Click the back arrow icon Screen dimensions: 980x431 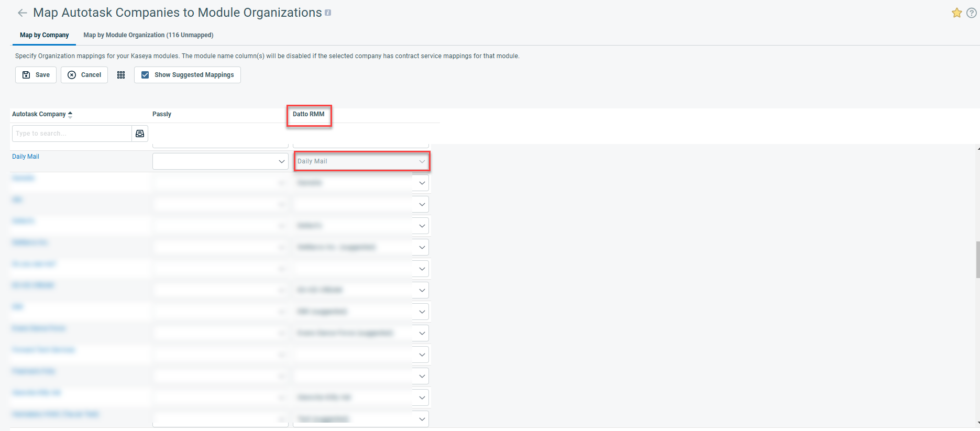tap(22, 13)
